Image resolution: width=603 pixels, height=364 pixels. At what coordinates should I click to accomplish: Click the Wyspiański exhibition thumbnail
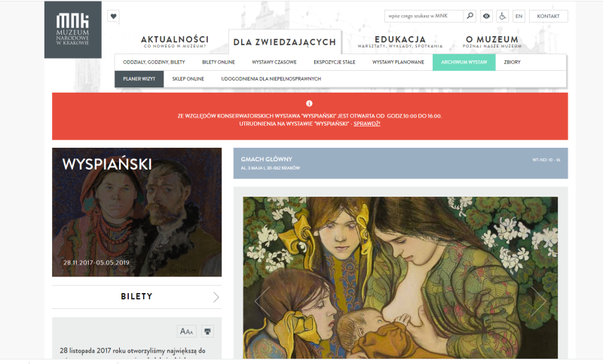tap(137, 213)
